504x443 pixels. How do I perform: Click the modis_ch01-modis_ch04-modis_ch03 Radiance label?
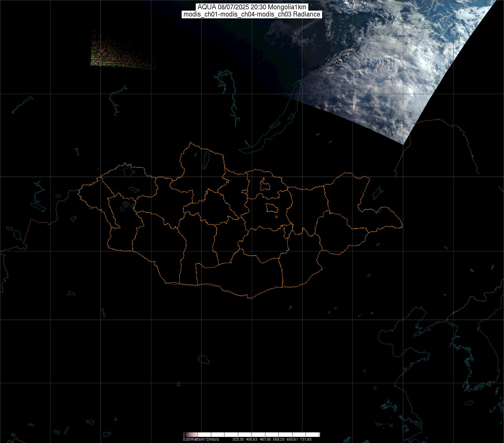(x=252, y=14)
